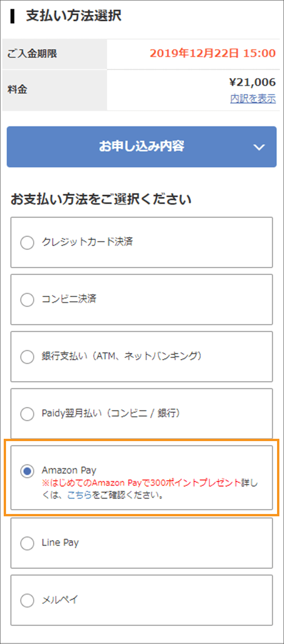Select the 銀行支払い radio button
The width and height of the screenshot is (284, 644).
point(27,357)
